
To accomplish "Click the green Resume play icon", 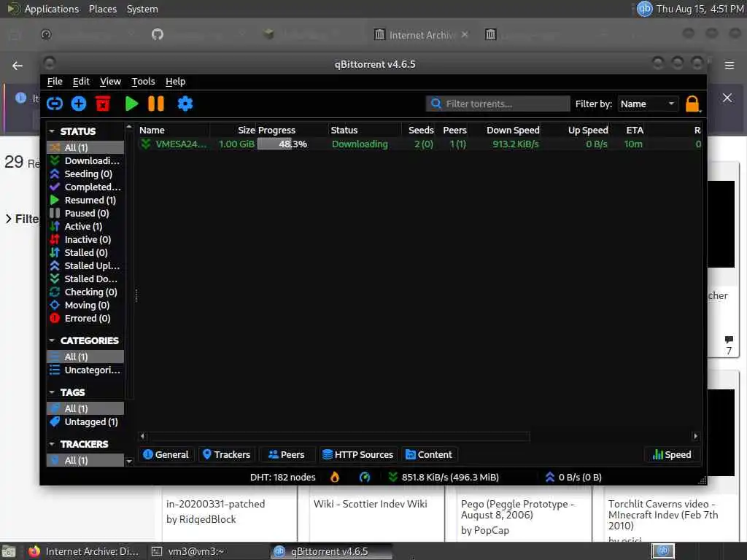I will coord(131,104).
